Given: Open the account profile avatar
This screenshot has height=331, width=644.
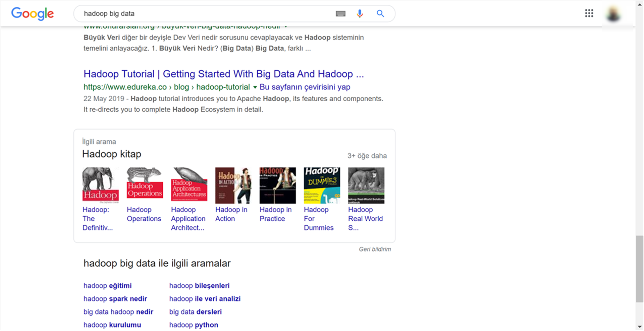Looking at the screenshot, I should coord(613,14).
